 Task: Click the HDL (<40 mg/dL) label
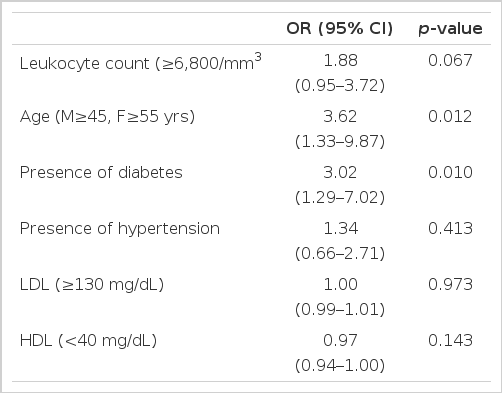88,341
